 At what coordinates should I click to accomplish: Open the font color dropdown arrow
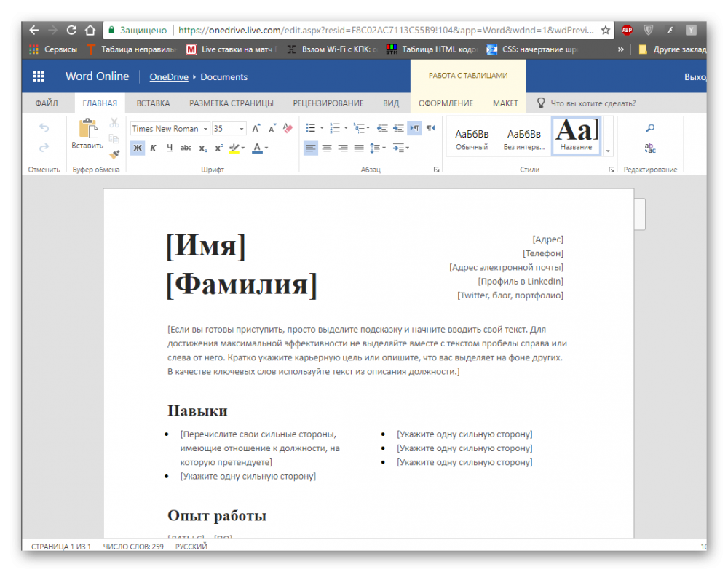coord(266,148)
